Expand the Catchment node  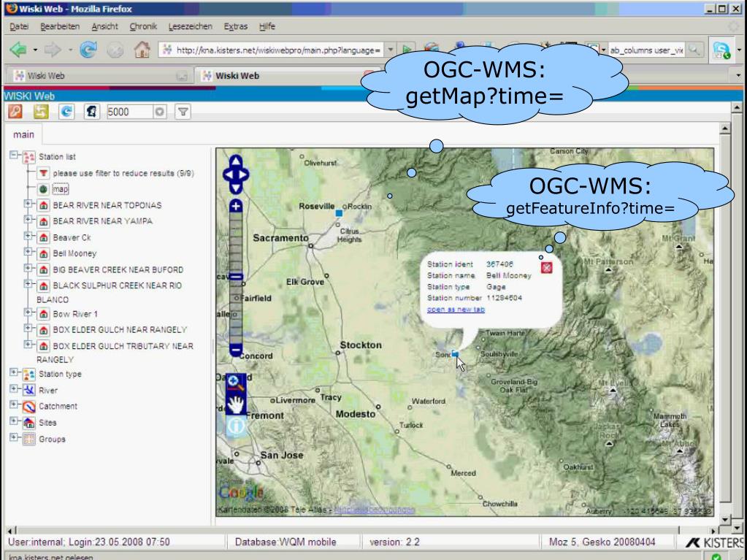click(14, 404)
